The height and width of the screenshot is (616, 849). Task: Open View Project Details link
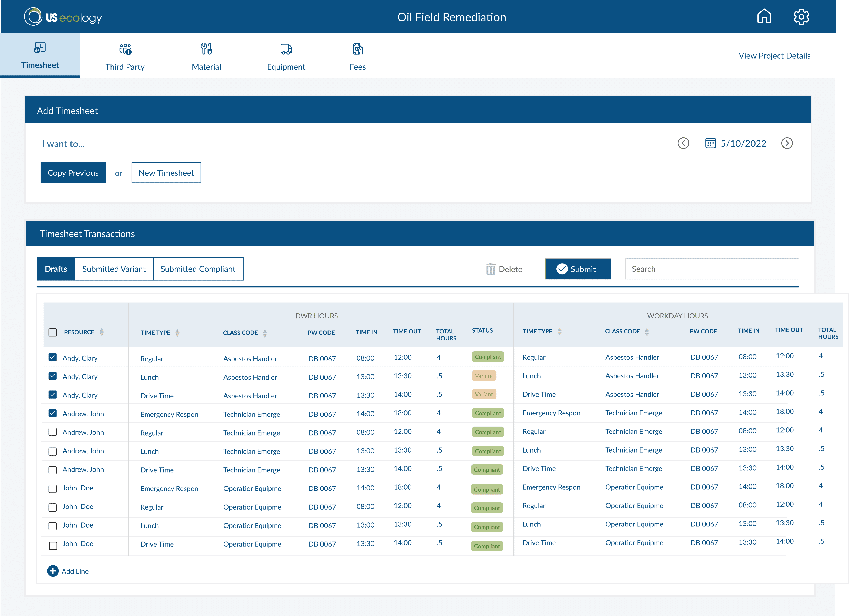(774, 56)
